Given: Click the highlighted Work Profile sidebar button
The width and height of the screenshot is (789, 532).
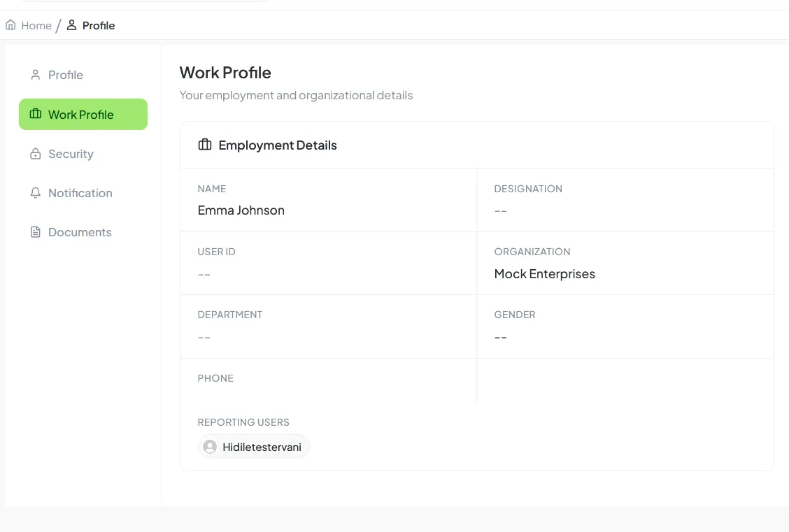Looking at the screenshot, I should tap(83, 114).
